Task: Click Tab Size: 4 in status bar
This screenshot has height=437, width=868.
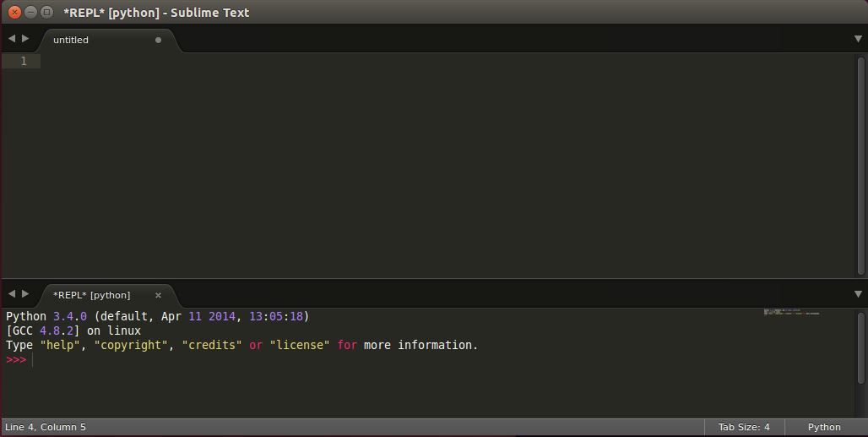Action: click(x=744, y=427)
